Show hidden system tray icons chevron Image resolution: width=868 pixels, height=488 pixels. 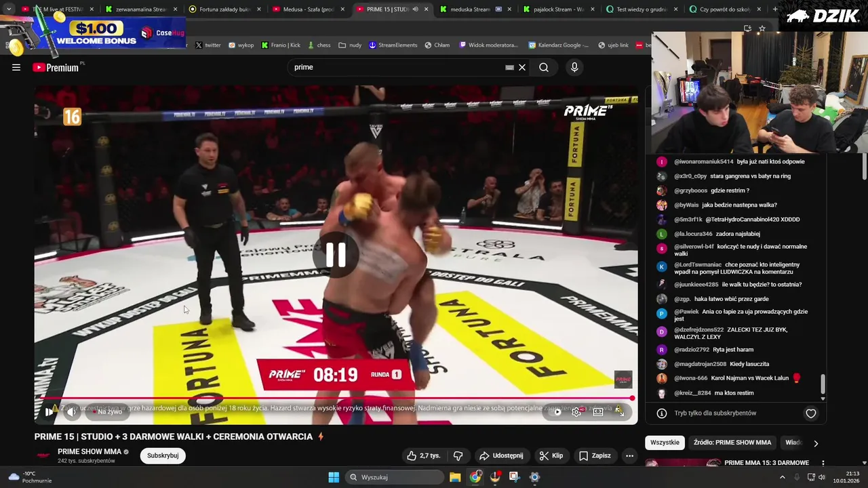click(x=782, y=477)
